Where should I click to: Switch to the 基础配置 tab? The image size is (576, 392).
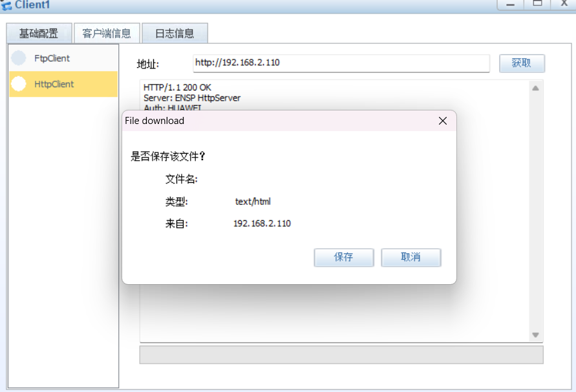[39, 34]
